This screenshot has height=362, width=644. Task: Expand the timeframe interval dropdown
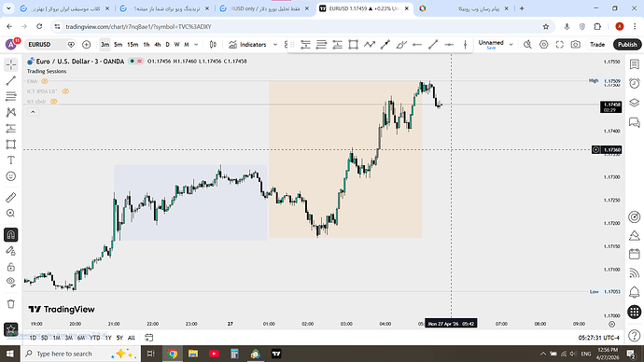tap(196, 45)
